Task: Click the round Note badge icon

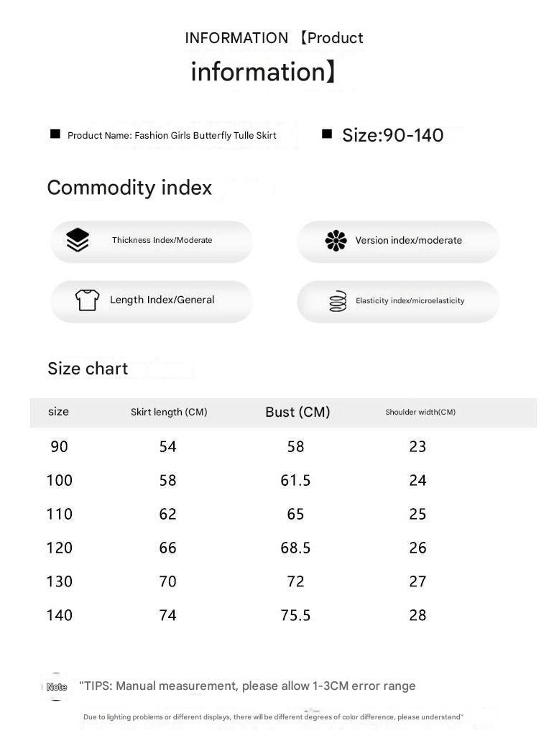Action: click(57, 687)
